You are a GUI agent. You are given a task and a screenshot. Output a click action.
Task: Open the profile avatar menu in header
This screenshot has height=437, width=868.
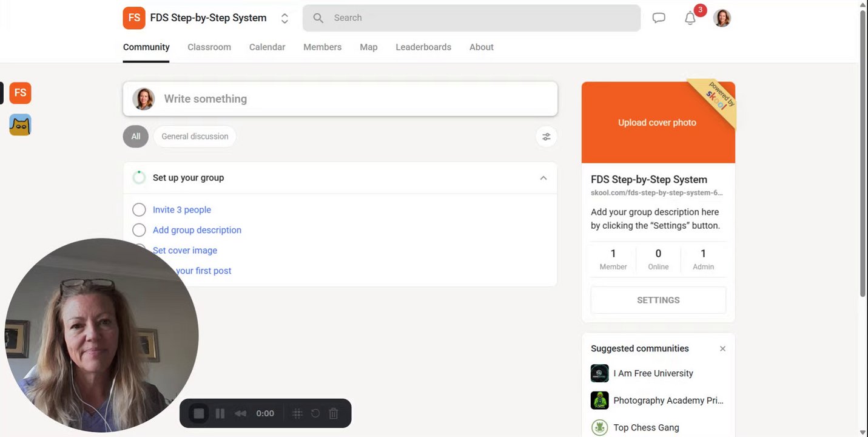(x=722, y=18)
